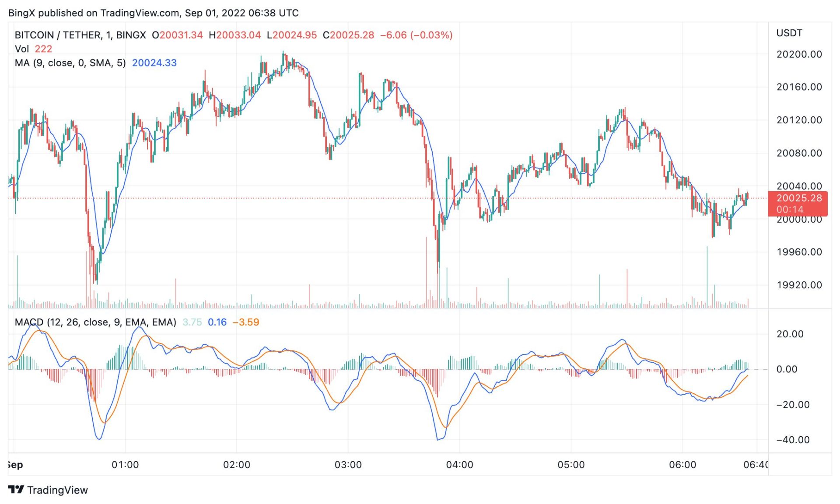Click the BingX published header text
840x504 pixels.
(x=153, y=13)
